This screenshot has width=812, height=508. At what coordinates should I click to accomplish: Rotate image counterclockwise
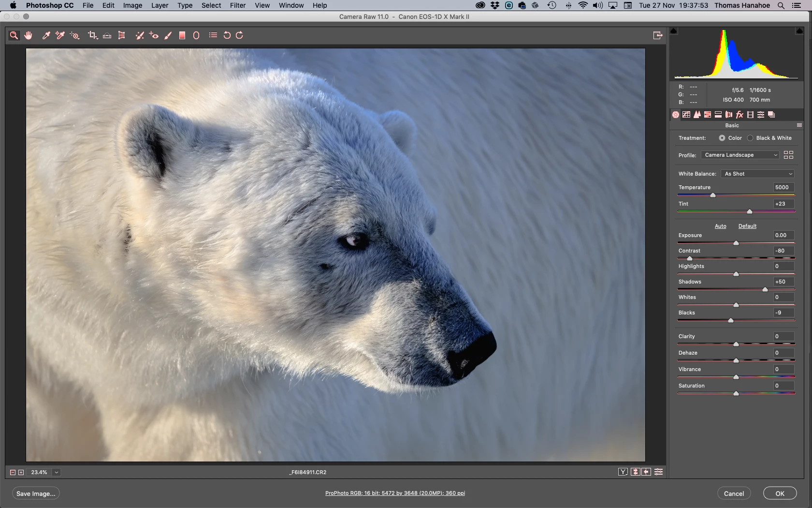point(227,35)
